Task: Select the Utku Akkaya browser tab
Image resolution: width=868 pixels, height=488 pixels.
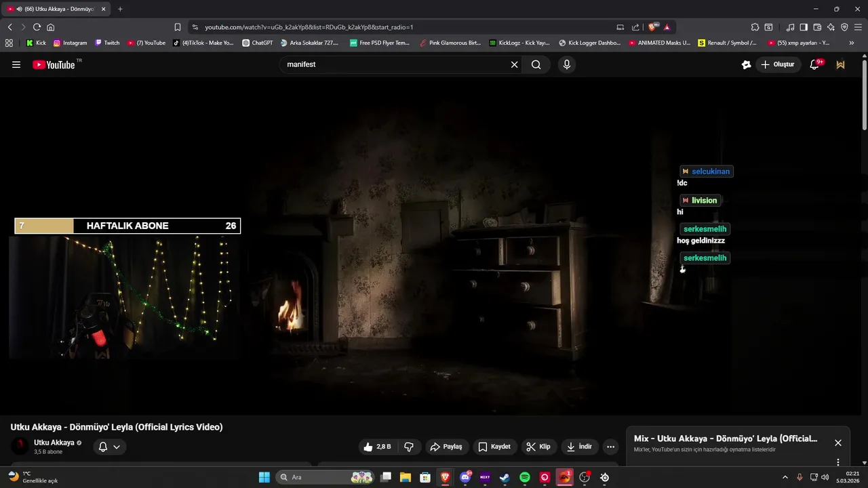Action: 54,9
